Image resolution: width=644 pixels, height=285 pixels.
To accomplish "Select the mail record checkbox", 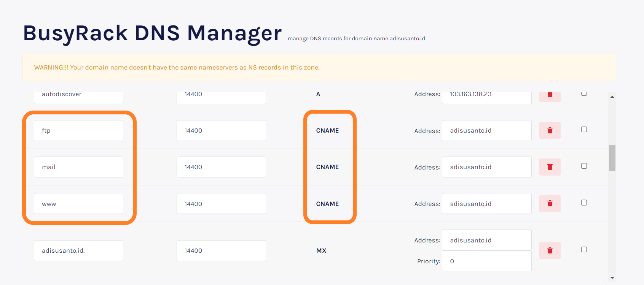I will point(584,166).
